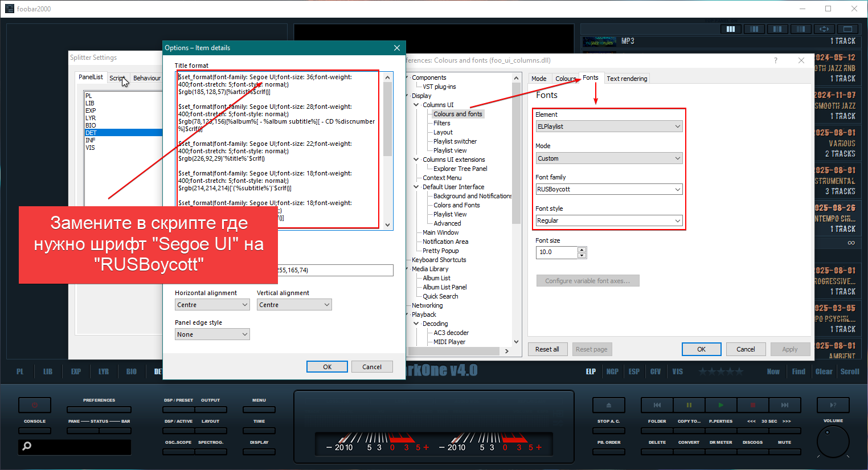Select the Fonts tab
This screenshot has height=470, width=868.
click(x=591, y=77)
